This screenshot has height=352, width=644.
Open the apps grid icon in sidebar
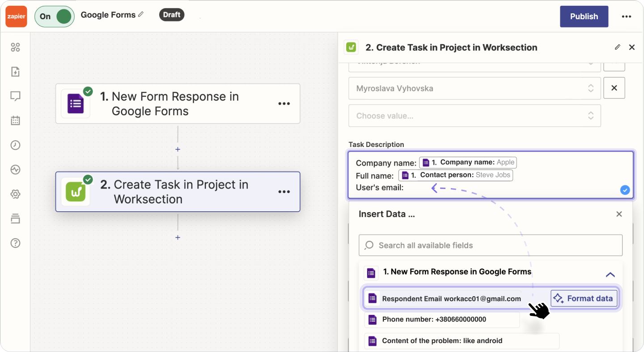(16, 47)
